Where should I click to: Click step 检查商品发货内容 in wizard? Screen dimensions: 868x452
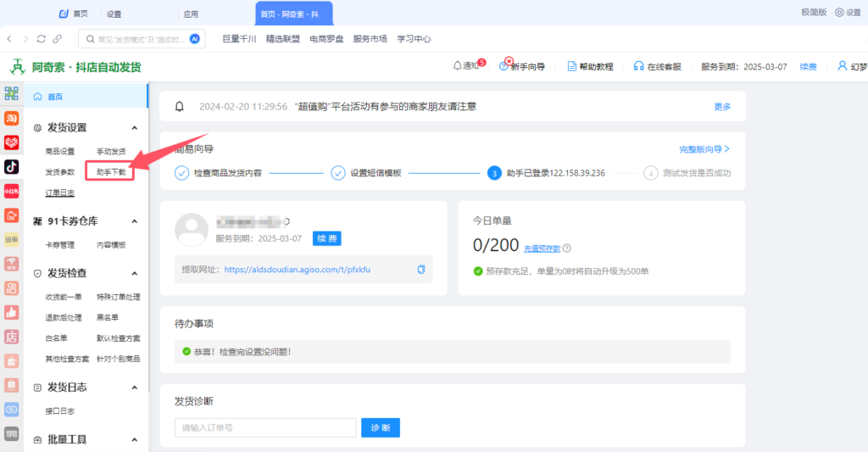pyautogui.click(x=218, y=173)
